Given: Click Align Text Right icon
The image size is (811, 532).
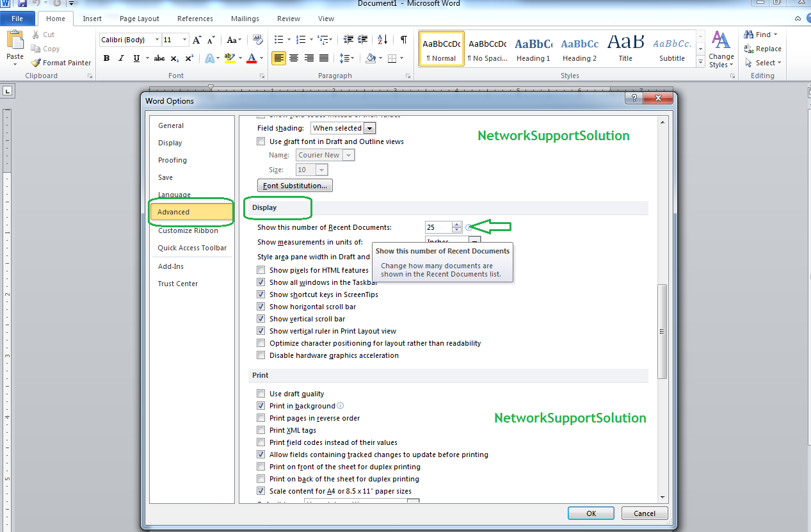Looking at the screenshot, I should 309,58.
